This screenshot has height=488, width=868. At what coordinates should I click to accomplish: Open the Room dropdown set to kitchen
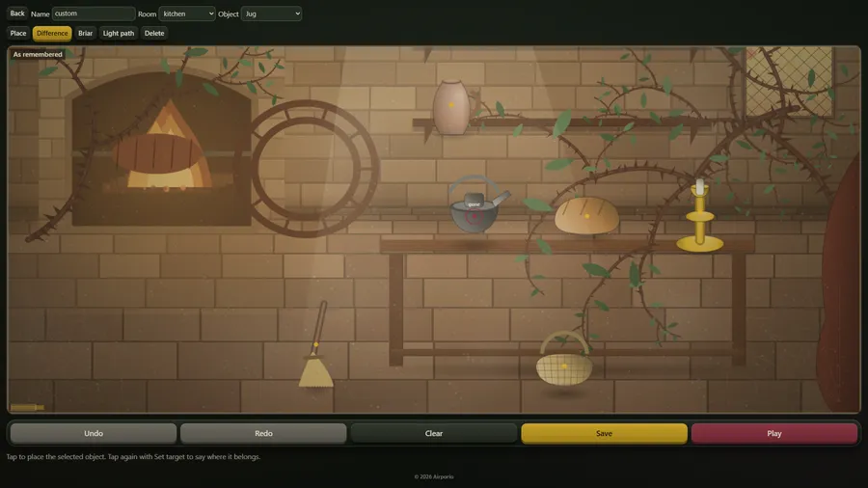coord(187,14)
